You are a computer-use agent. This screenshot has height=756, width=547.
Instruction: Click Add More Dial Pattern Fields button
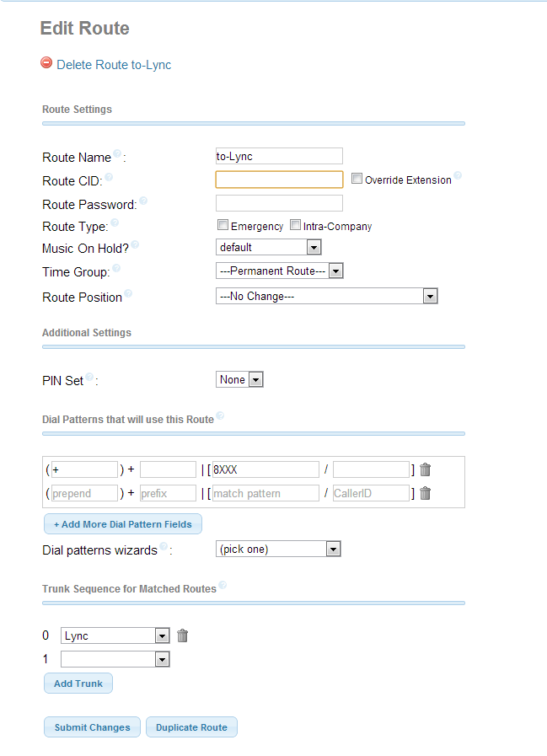click(123, 524)
